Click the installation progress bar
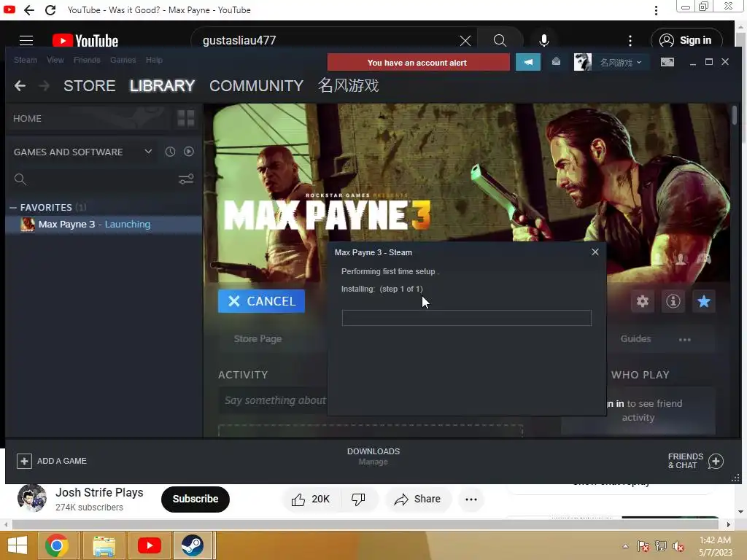This screenshot has height=560, width=747. pos(466,318)
